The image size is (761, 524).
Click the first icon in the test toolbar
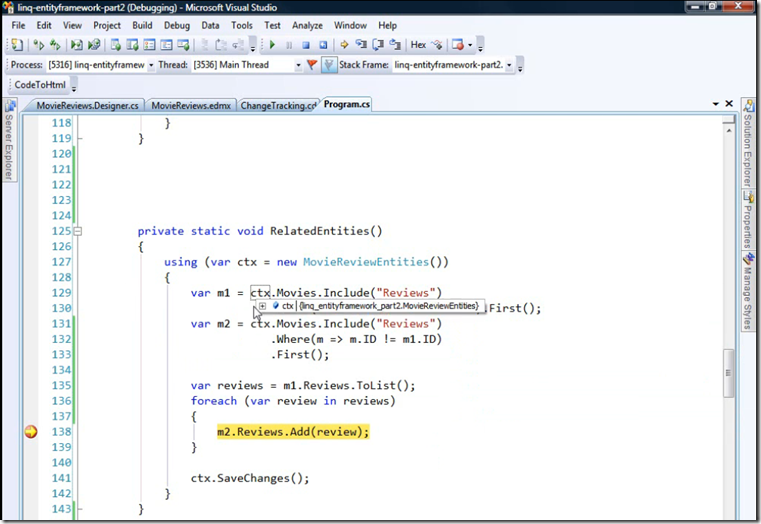pos(17,45)
